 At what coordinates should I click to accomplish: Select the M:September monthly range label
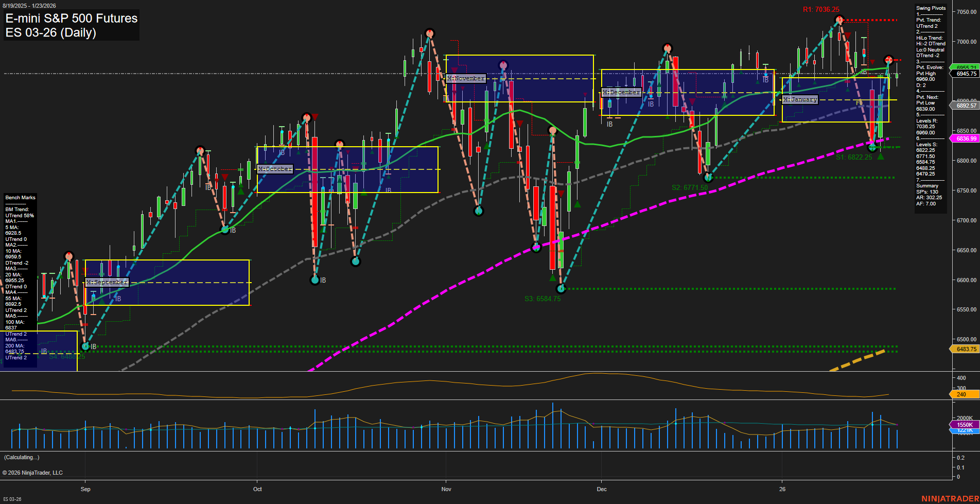[x=107, y=282]
